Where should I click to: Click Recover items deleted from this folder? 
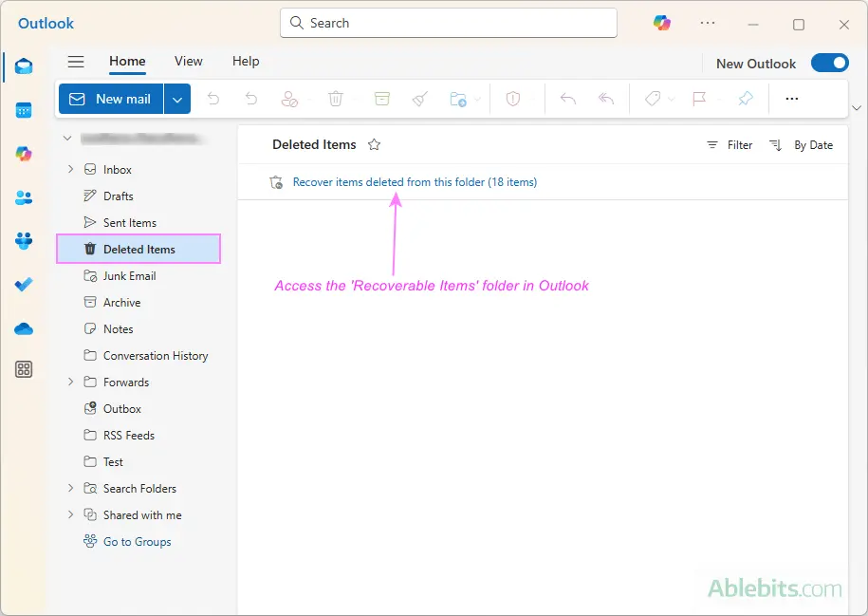pos(415,182)
